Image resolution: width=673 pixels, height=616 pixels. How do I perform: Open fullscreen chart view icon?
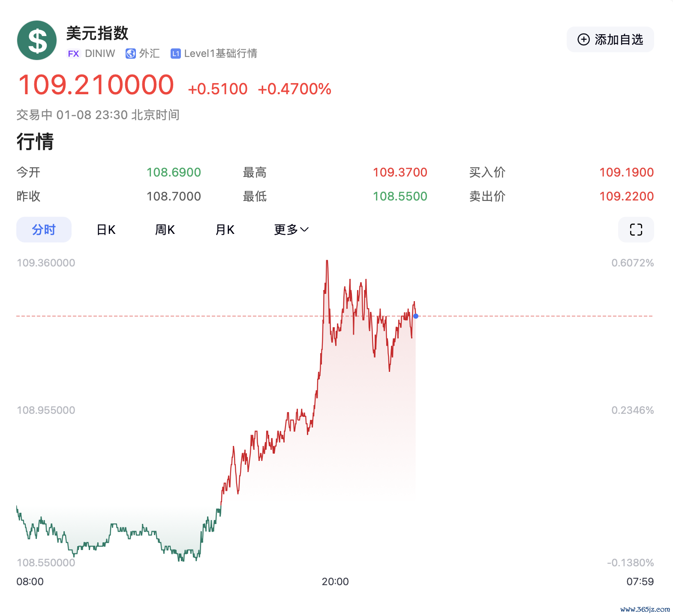tap(636, 230)
